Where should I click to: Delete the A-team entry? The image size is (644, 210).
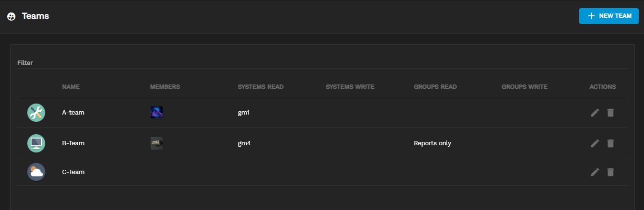point(610,113)
